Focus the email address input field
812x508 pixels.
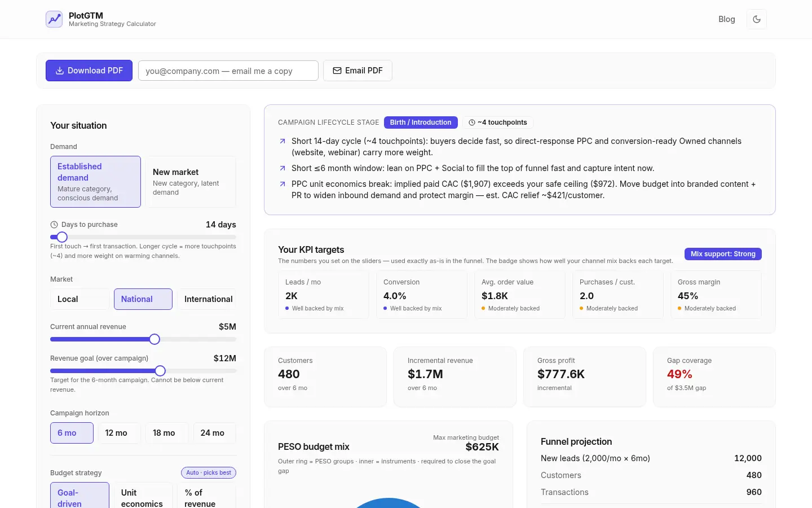pyautogui.click(x=228, y=71)
